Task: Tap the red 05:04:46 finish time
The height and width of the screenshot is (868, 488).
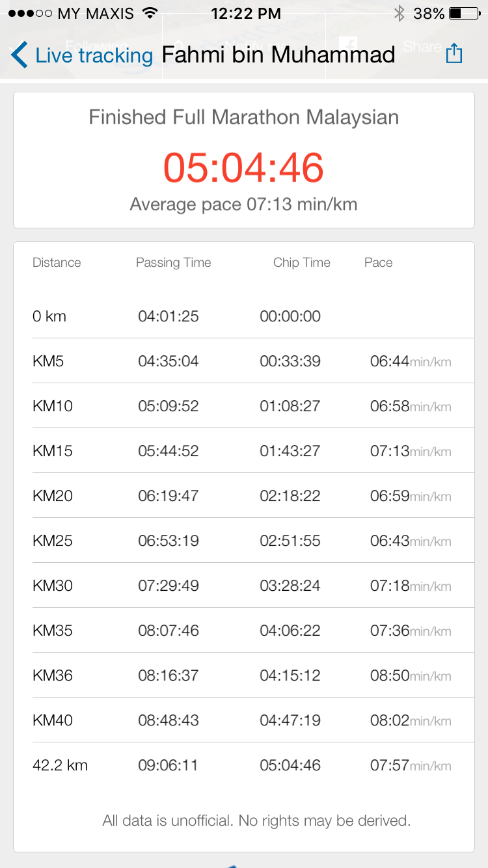Action: tap(243, 167)
